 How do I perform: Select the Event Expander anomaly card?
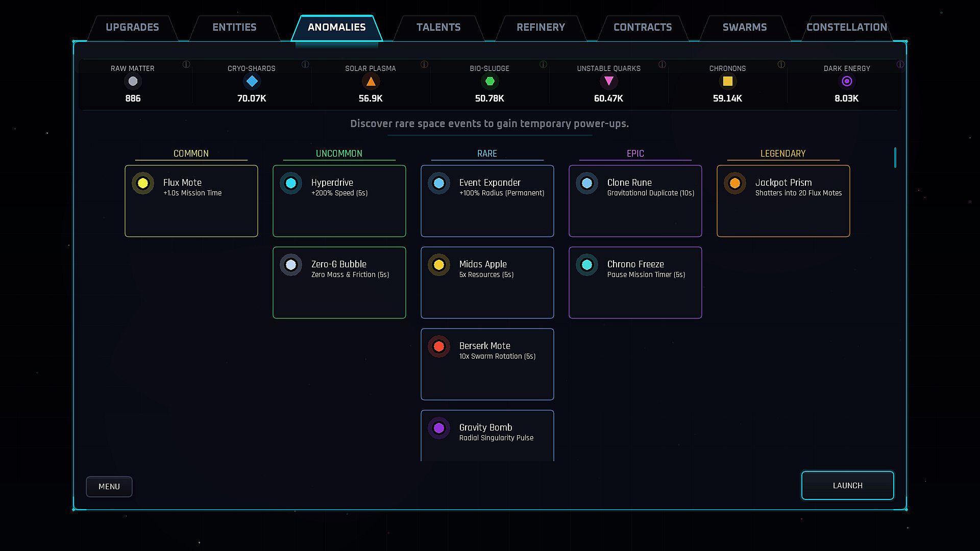click(487, 201)
